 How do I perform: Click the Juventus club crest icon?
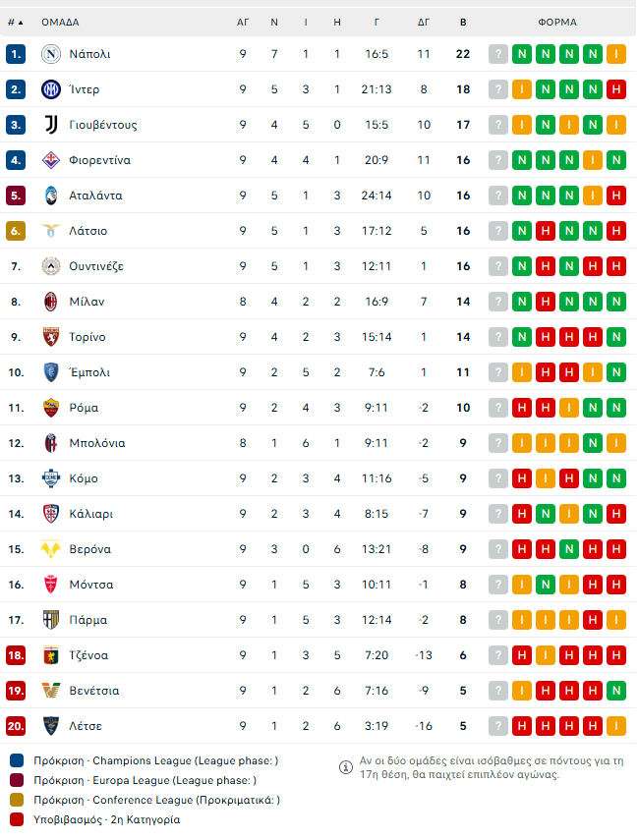coord(51,125)
